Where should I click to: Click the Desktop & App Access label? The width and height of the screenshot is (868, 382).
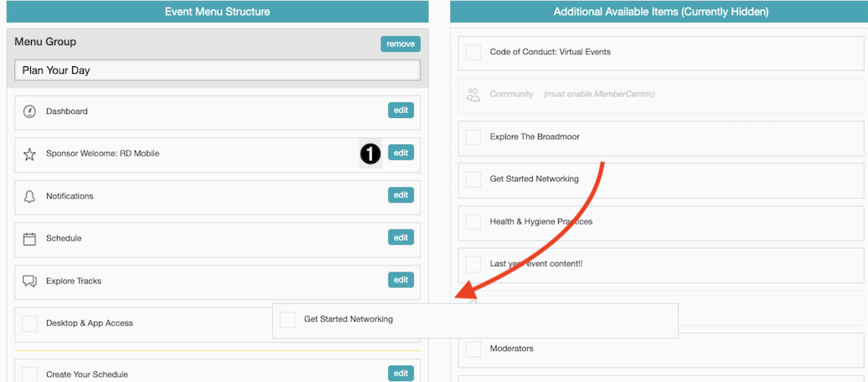pos(89,323)
